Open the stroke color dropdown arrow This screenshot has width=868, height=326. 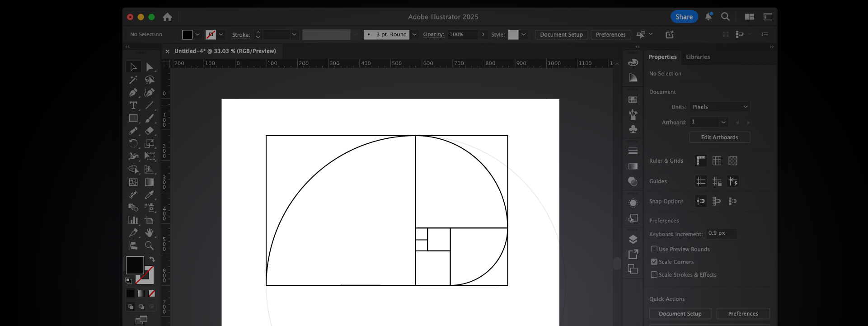point(221,34)
